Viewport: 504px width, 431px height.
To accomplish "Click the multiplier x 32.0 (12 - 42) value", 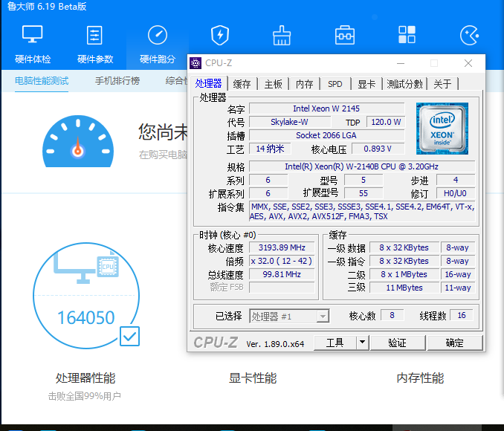I will tap(282, 261).
